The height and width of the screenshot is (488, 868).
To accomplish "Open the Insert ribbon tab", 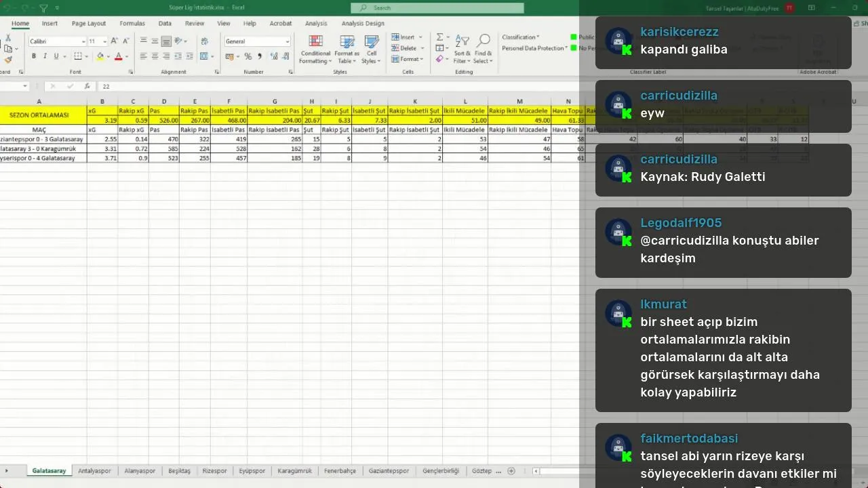I will coord(50,23).
